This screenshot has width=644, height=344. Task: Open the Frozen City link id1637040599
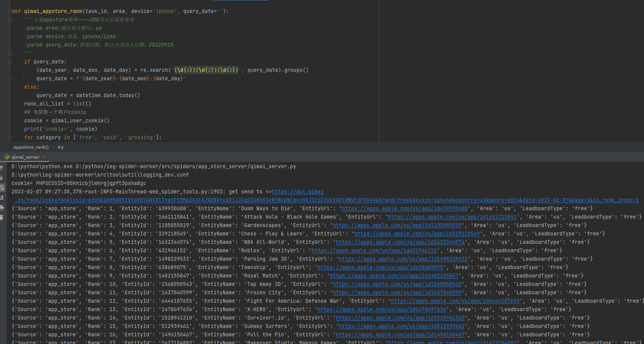coord(397,292)
